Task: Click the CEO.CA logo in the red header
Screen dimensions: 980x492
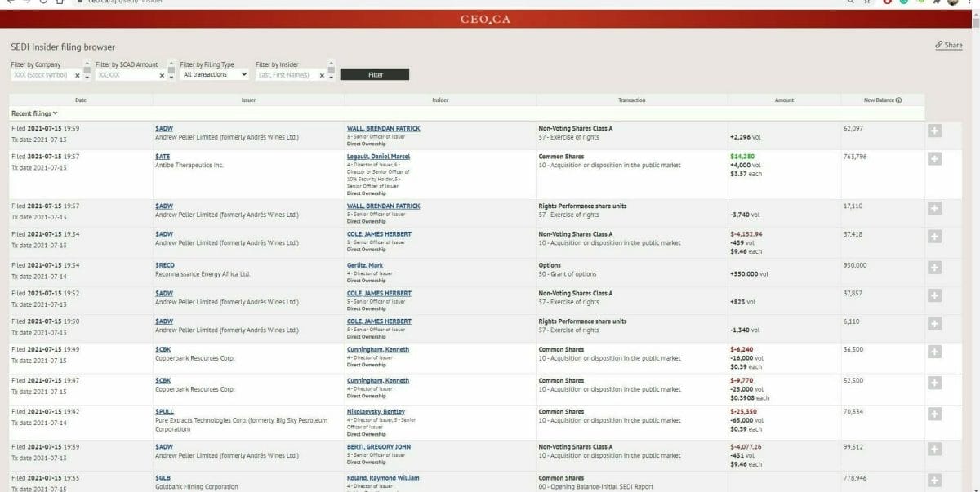Action: (x=486, y=20)
